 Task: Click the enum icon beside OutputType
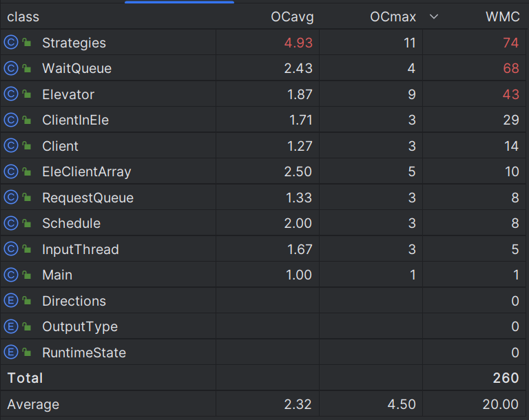coord(10,327)
